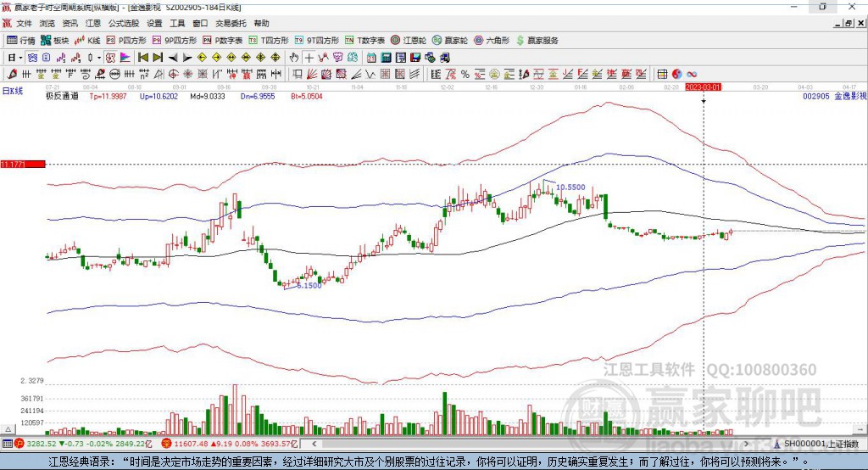The width and height of the screenshot is (868, 470).
Task: Click the truck icon in toolbar
Action: (444, 58)
